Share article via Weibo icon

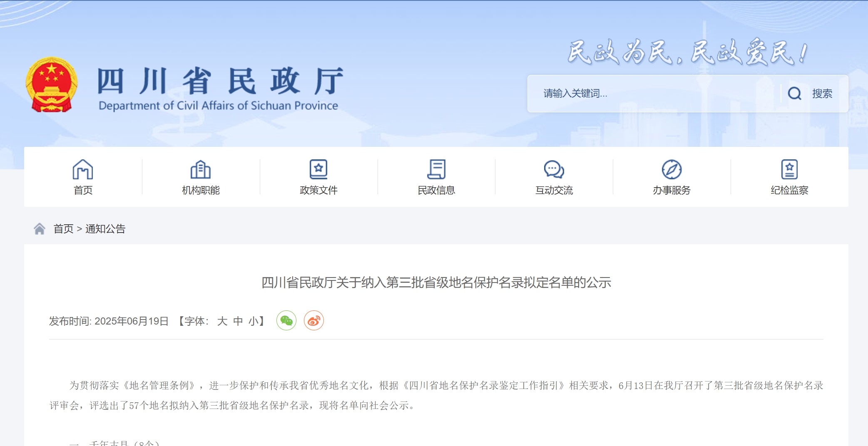(x=314, y=321)
